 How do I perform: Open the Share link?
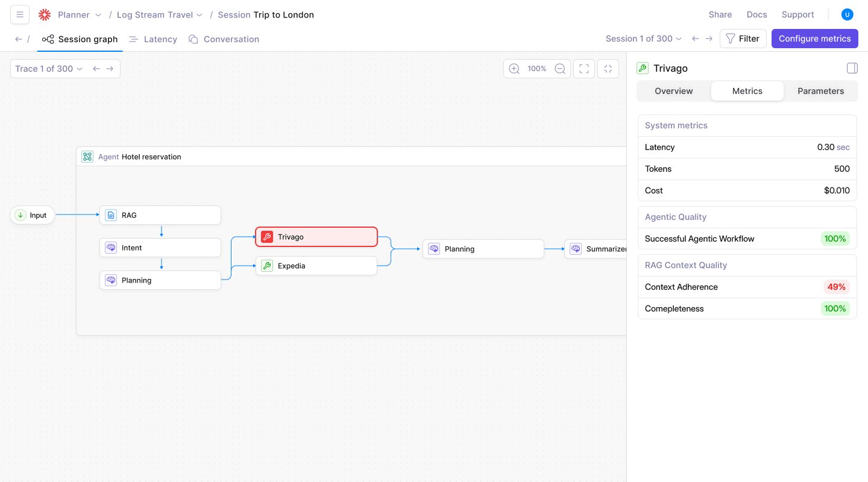[x=720, y=14]
